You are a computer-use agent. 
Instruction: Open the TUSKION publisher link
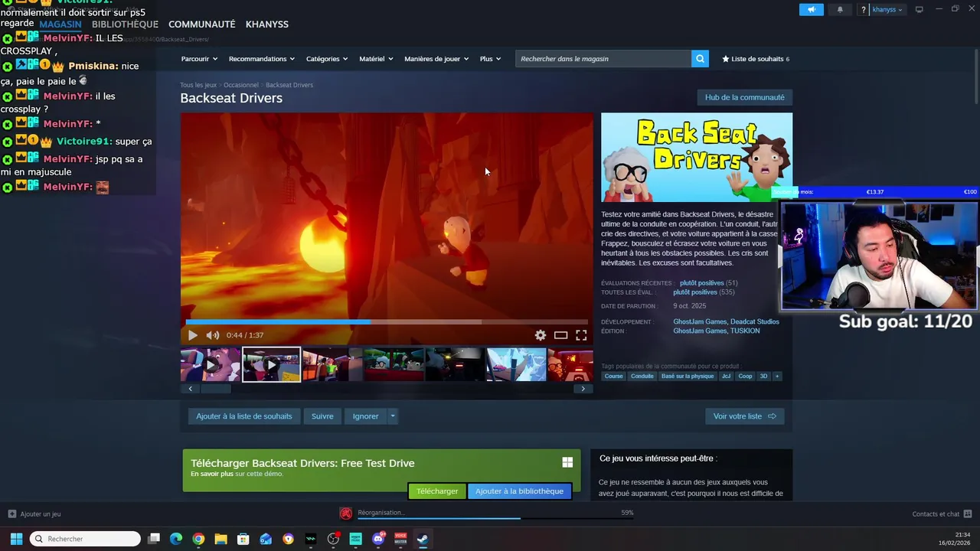click(745, 331)
